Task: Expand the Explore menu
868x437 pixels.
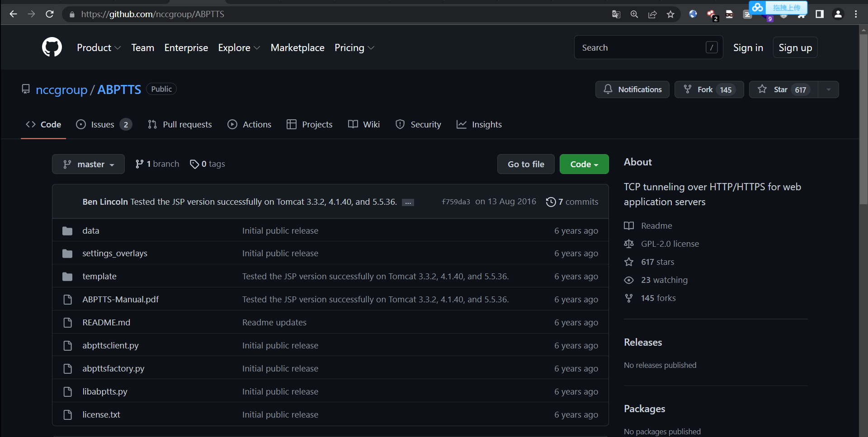Action: [239, 47]
